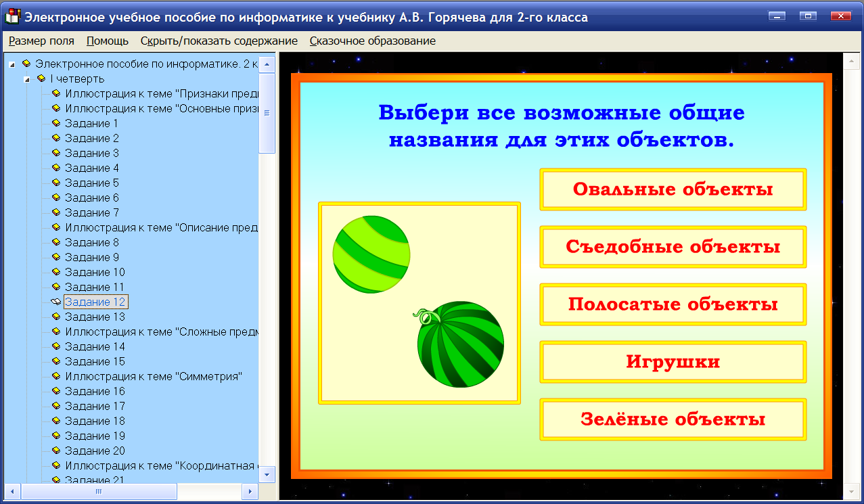Click the icon beside 'Электронное пособие по информатике'
864x504 pixels.
pos(26,64)
